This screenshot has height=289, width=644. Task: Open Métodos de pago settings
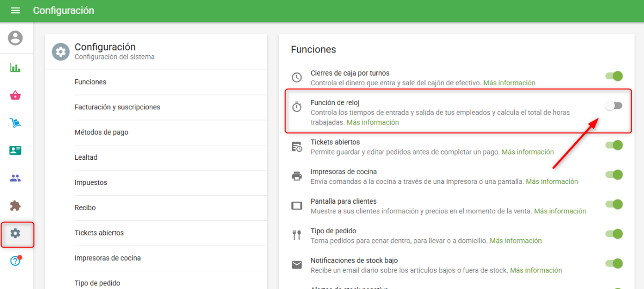click(101, 132)
